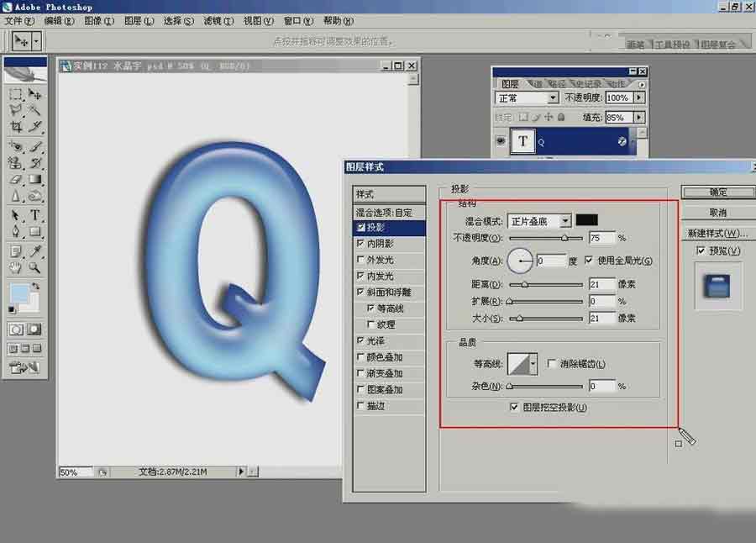Open the contour picker in the quality section

[x=533, y=362]
